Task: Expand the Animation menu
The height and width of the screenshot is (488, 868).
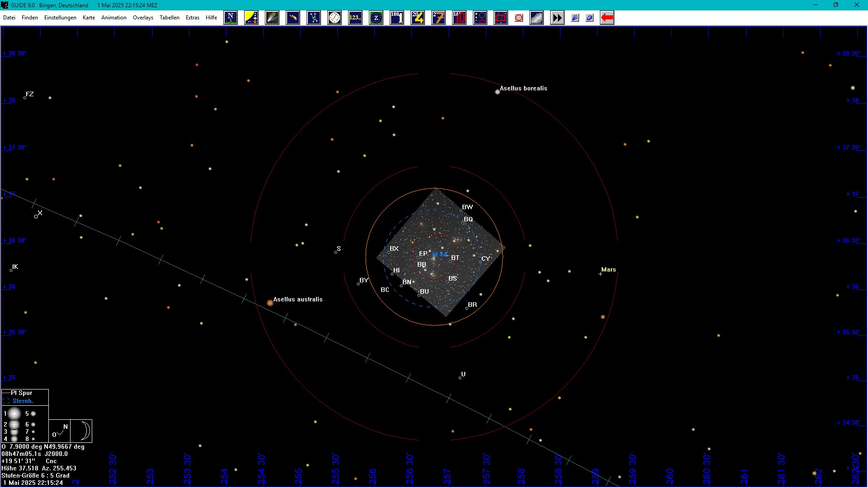Action: point(113,18)
